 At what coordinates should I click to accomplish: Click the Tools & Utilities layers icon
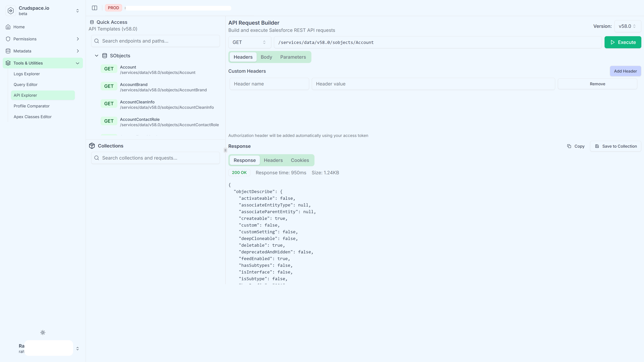coord(8,63)
